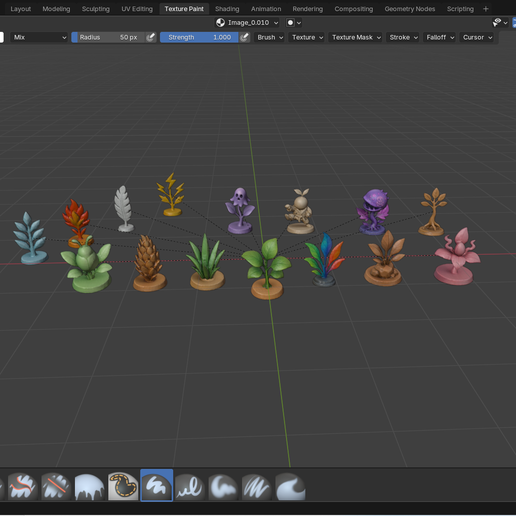Open the dropdown arrow beside the visibility icon
Image resolution: width=516 pixels, height=516 pixels.
tap(506, 23)
